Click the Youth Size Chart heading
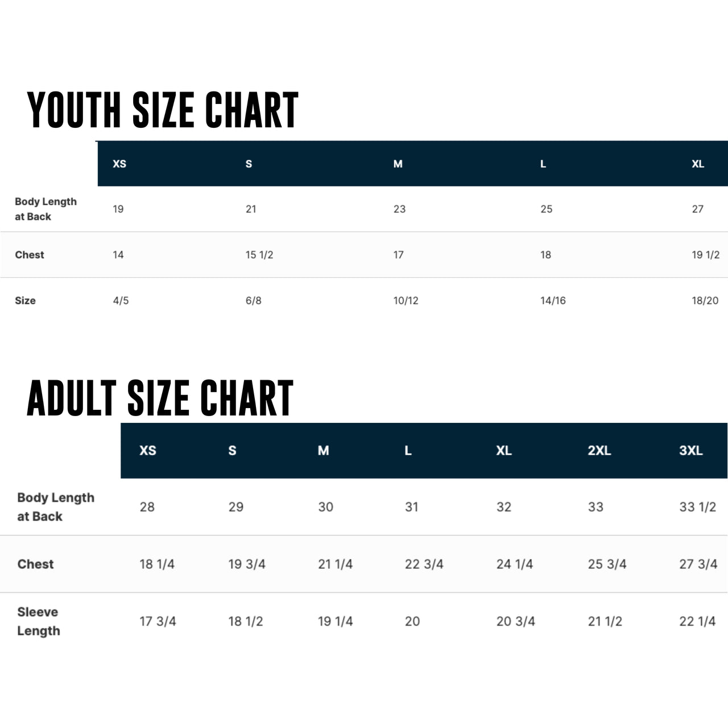This screenshot has width=728, height=727. coord(163,110)
